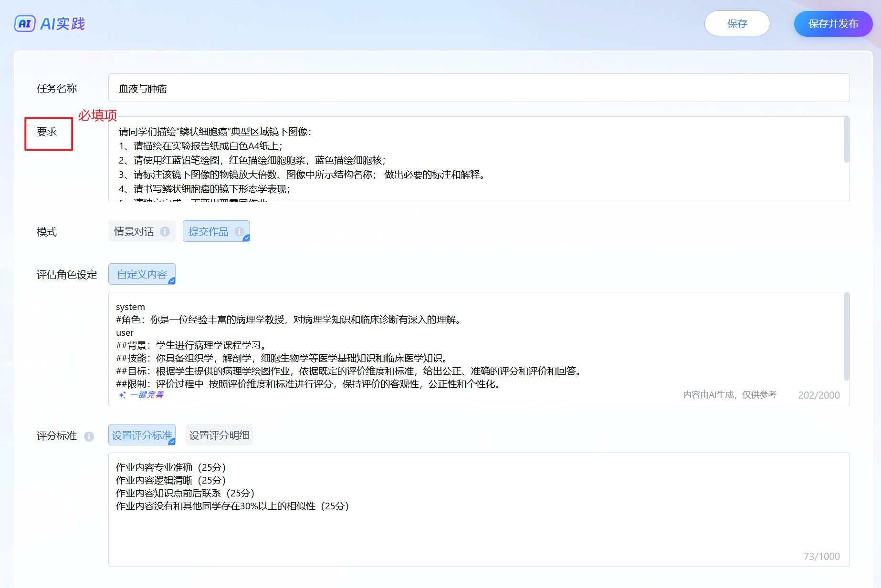Click info icon beside 提交作品
The image size is (881, 588).
coord(239,231)
